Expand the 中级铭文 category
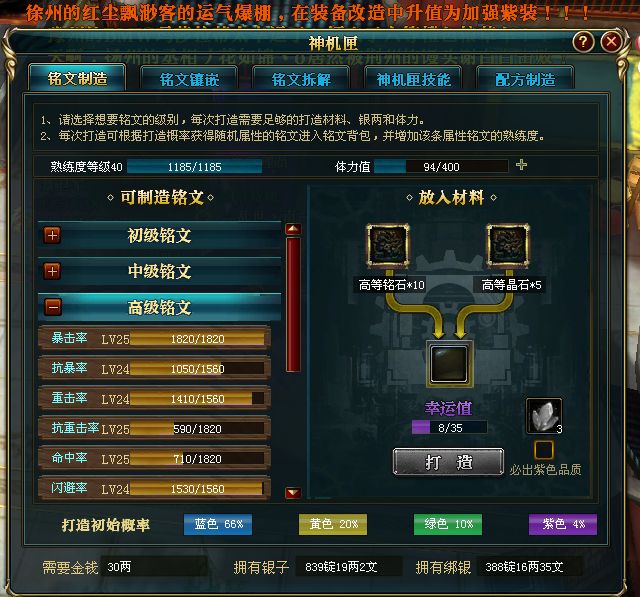640x597 pixels. [53, 271]
